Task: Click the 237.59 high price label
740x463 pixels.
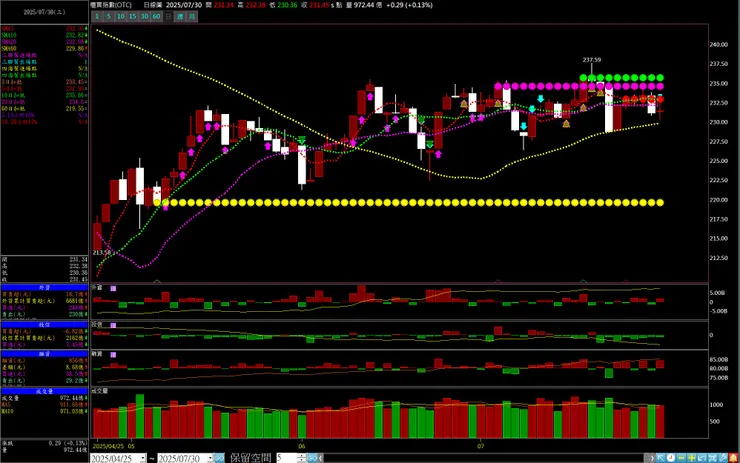Action: [x=592, y=60]
